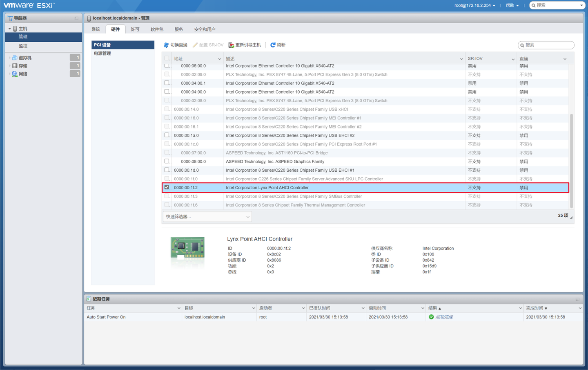Click the Navigator panel icon
This screenshot has height=370, width=588.
click(x=10, y=18)
